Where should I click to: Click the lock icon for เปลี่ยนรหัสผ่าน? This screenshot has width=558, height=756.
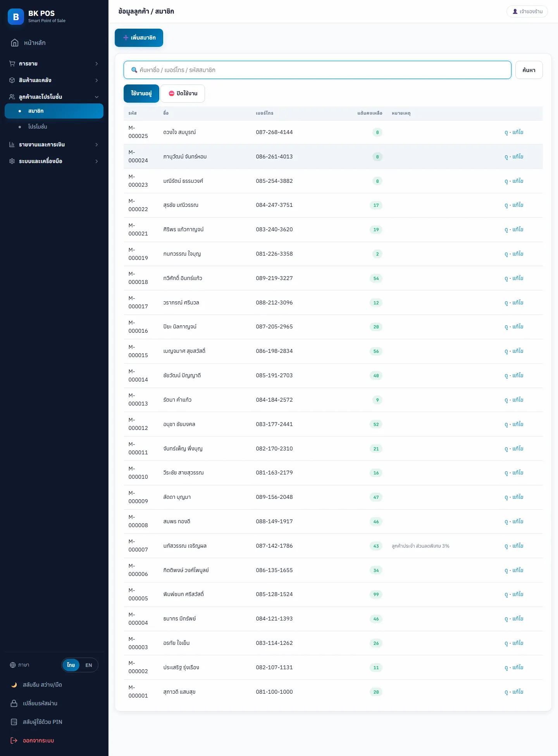pos(14,703)
